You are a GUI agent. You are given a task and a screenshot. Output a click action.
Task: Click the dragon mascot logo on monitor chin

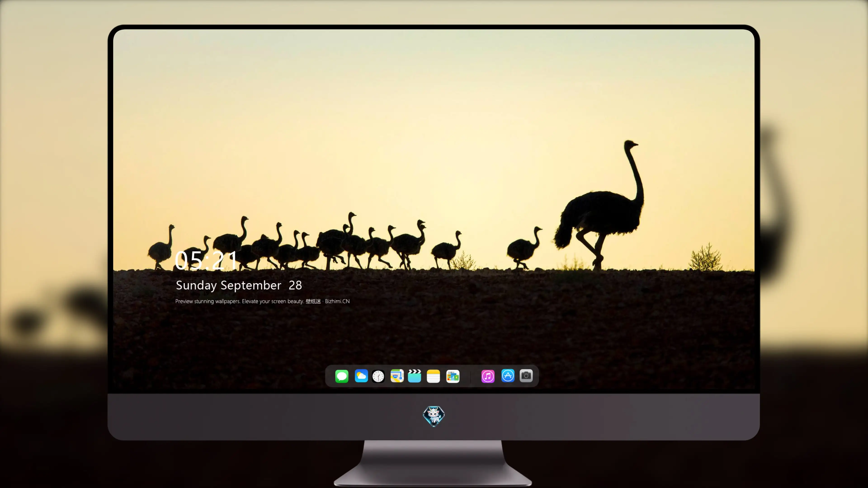pyautogui.click(x=434, y=416)
